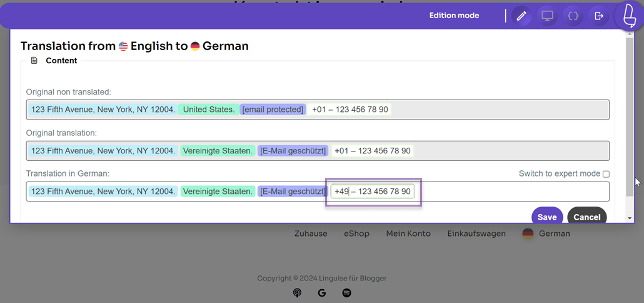The image size is (644, 303).
Task: Enable Switch to expert mode checkbox
Action: pos(606,174)
